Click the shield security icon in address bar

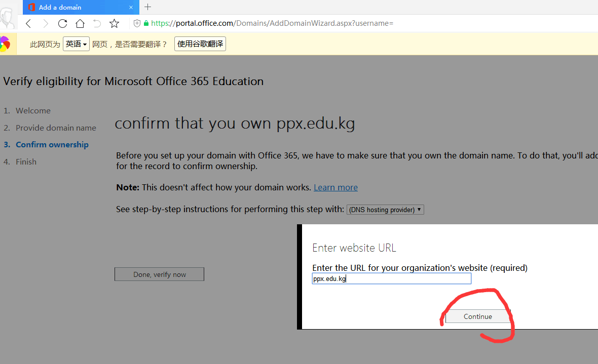[137, 23]
